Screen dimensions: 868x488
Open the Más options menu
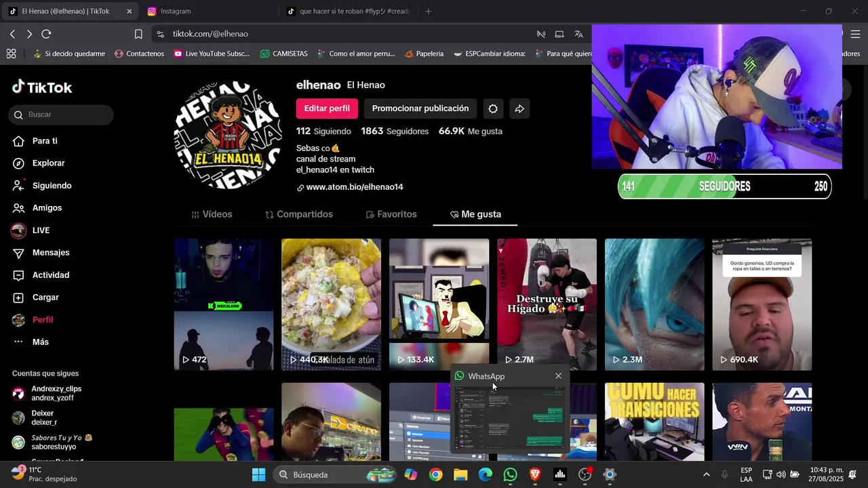point(40,342)
